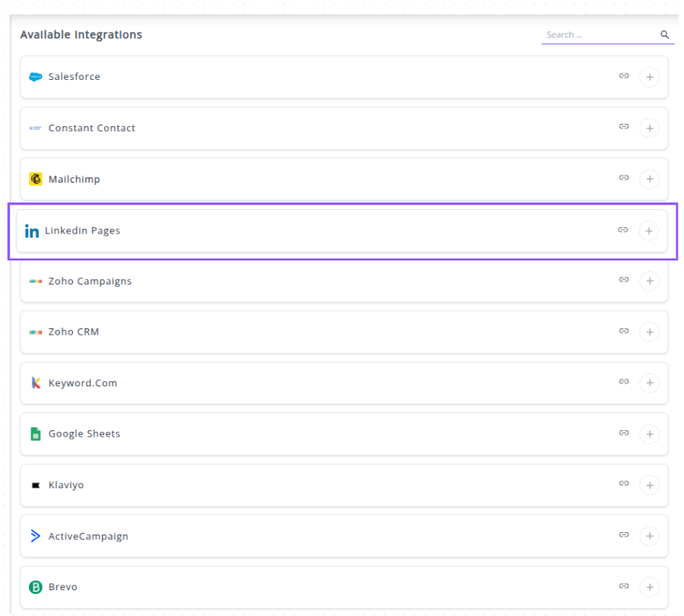Add Google Sheets via plus icon
Viewport: 684px width, 616px height.
(649, 434)
